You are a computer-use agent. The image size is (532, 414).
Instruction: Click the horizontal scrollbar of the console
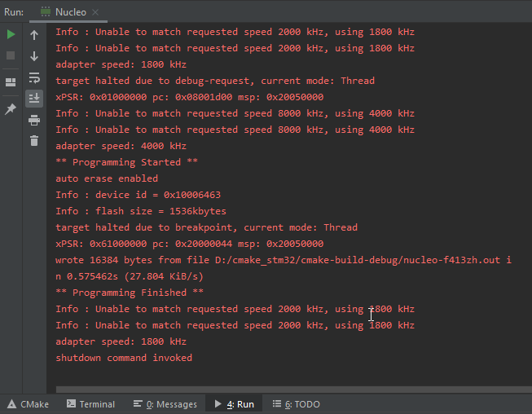pyautogui.click(x=294, y=390)
